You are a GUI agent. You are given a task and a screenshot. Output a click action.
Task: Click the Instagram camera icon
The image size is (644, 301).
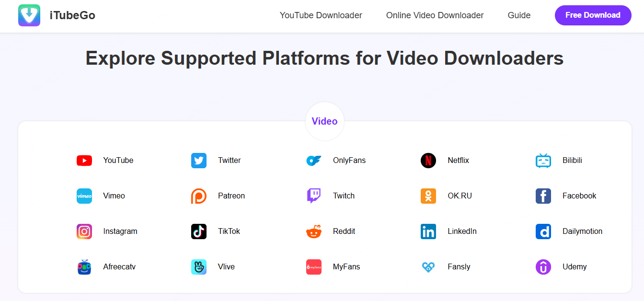[x=84, y=232]
